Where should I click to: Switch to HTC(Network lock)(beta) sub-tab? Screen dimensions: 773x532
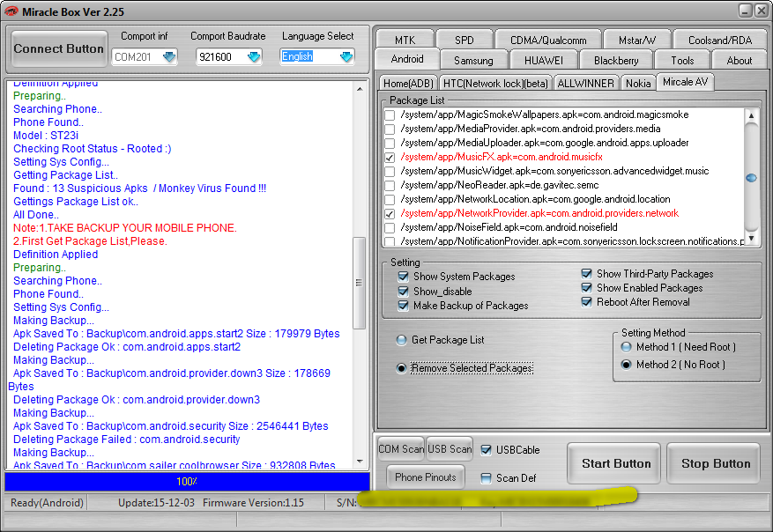tap(495, 84)
